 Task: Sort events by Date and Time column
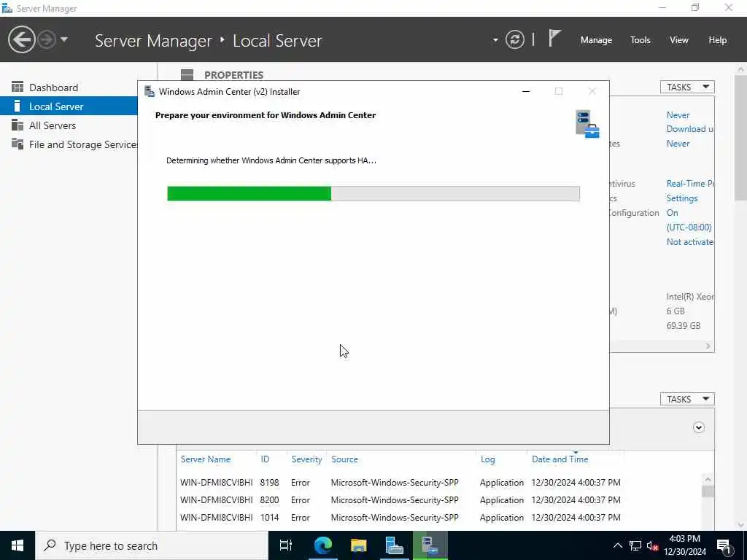click(x=560, y=459)
